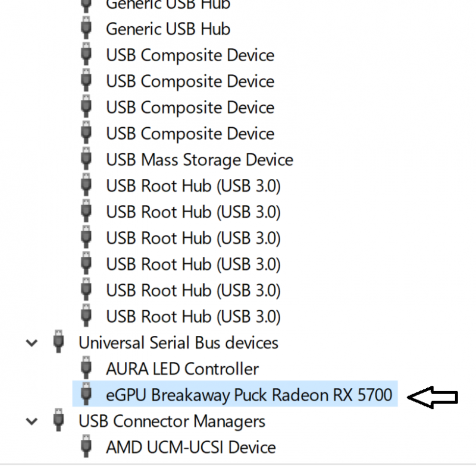This screenshot has width=476, height=466.
Task: Select the first USB Root Hub (USB 3.0)
Action: click(x=193, y=186)
